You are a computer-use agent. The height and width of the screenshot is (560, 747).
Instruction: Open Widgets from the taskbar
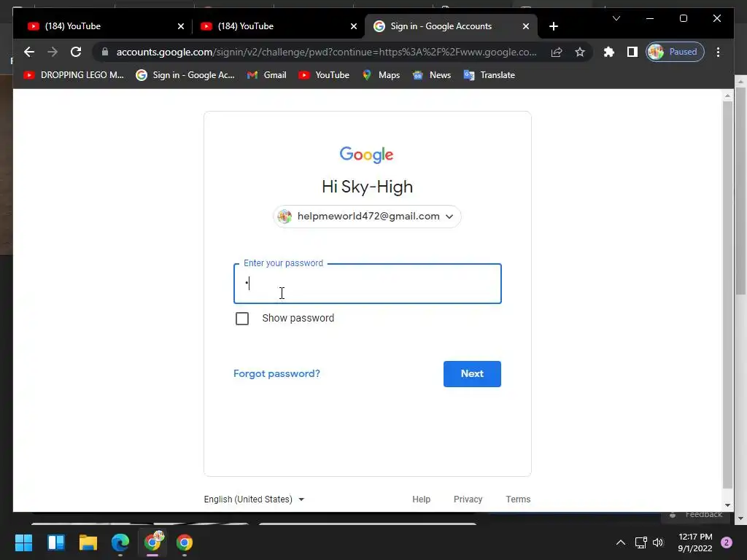click(x=55, y=542)
